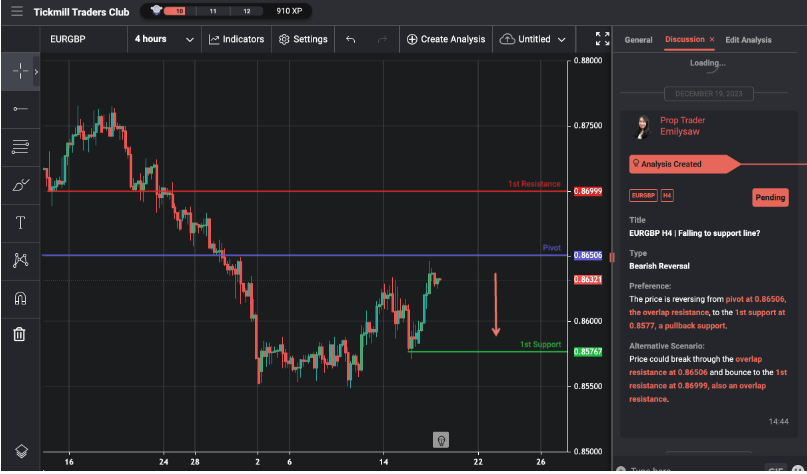Click the panel resize handle beside chart
This screenshot has width=807, height=474.
click(x=611, y=257)
